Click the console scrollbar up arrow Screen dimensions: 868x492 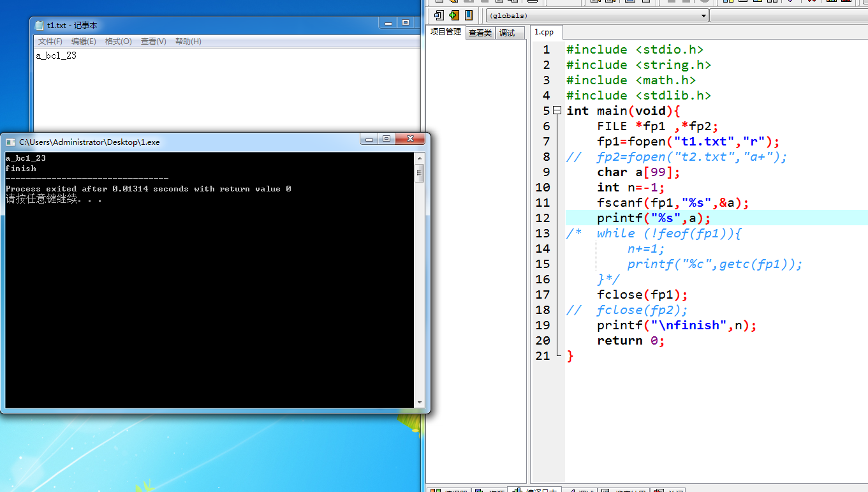tap(420, 158)
